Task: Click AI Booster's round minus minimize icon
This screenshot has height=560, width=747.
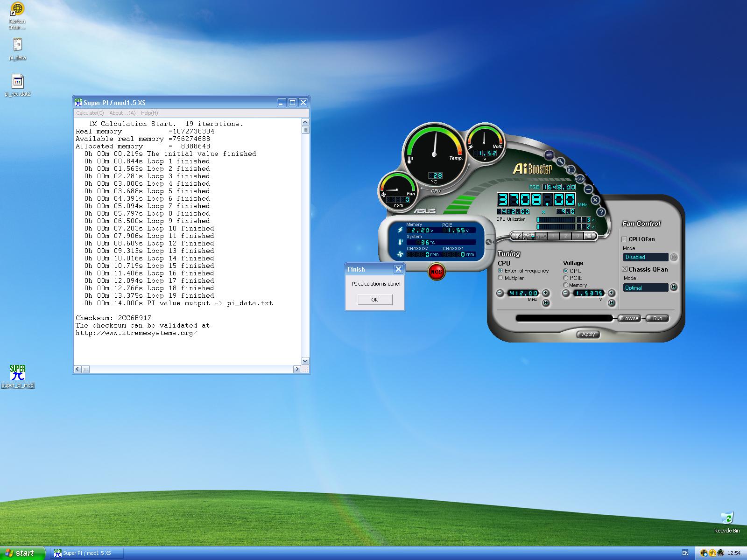Action: [588, 189]
